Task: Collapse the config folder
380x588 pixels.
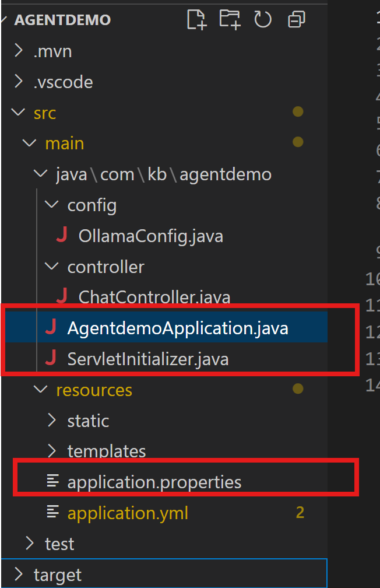Action: point(51,204)
